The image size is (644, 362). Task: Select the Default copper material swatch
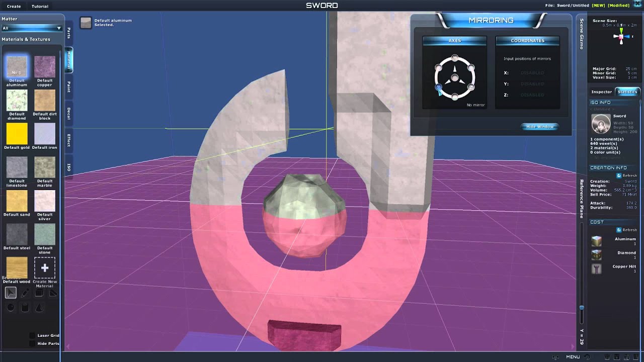[45, 66]
